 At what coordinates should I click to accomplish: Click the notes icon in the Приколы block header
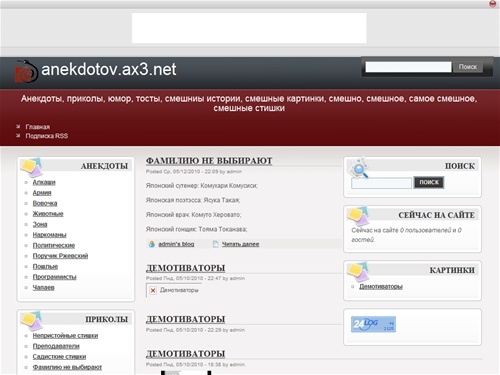pyautogui.click(x=32, y=321)
